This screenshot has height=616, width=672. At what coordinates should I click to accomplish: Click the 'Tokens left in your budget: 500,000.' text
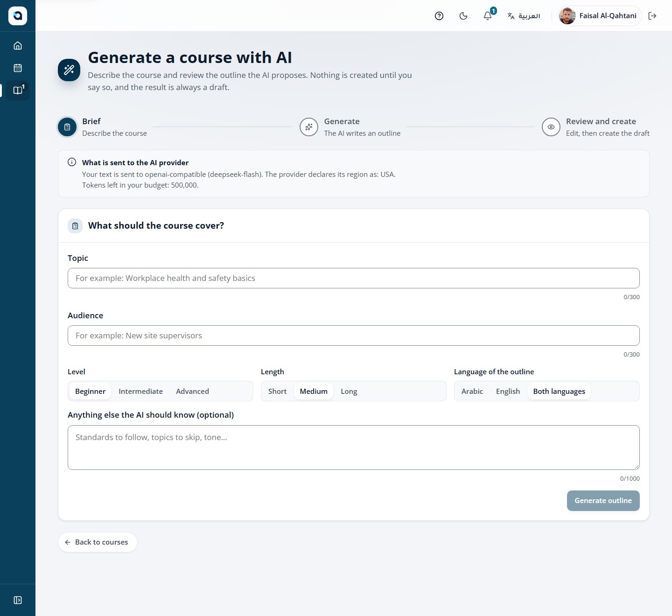tap(140, 185)
